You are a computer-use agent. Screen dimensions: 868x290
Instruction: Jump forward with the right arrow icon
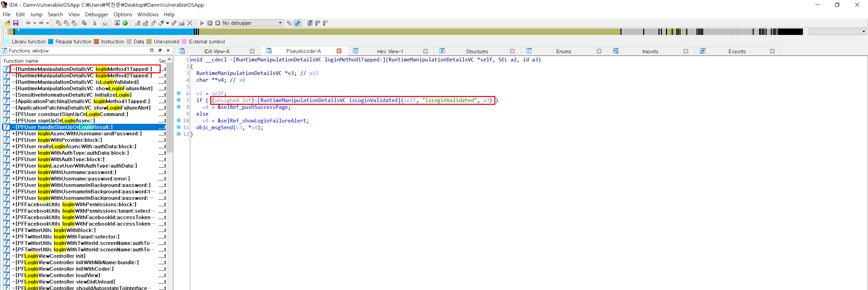(x=41, y=23)
